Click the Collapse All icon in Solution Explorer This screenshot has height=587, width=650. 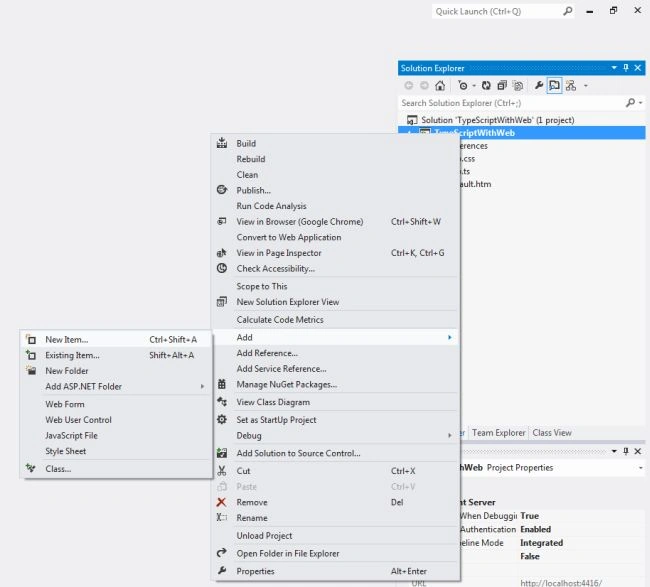coord(502,86)
